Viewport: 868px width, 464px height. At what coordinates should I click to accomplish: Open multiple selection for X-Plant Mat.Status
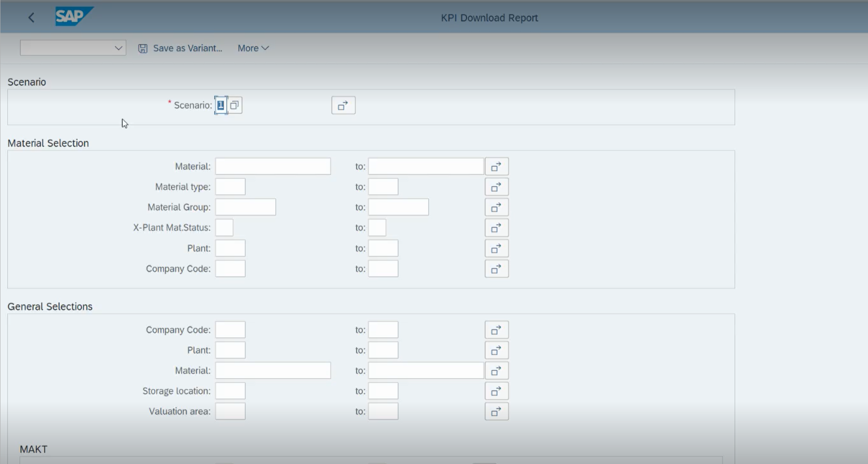pos(496,228)
